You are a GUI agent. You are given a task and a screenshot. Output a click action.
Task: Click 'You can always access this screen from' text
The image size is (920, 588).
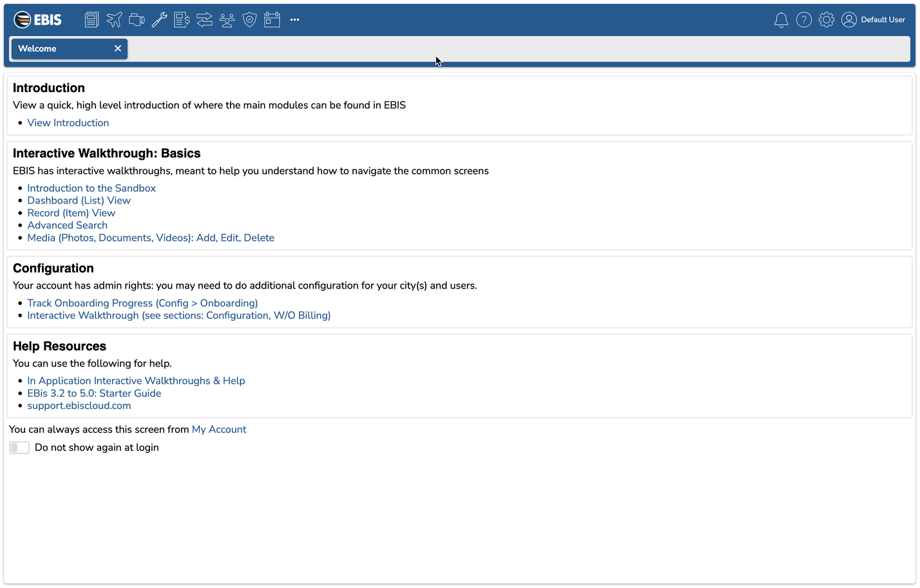(x=99, y=430)
